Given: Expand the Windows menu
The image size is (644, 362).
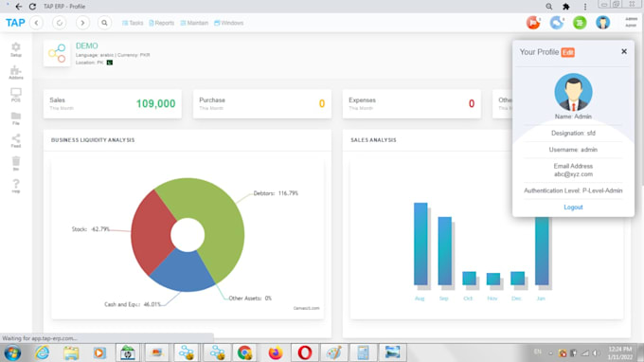Looking at the screenshot, I should coord(229,23).
